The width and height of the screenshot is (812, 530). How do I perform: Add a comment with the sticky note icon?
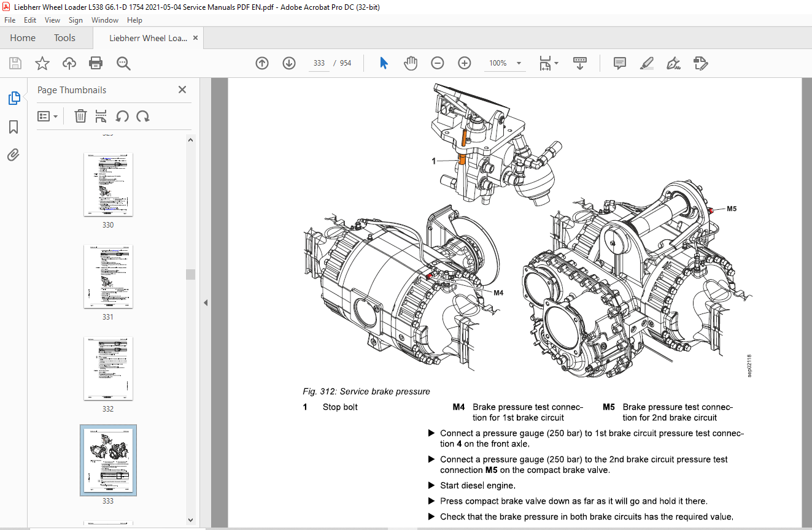pyautogui.click(x=620, y=63)
